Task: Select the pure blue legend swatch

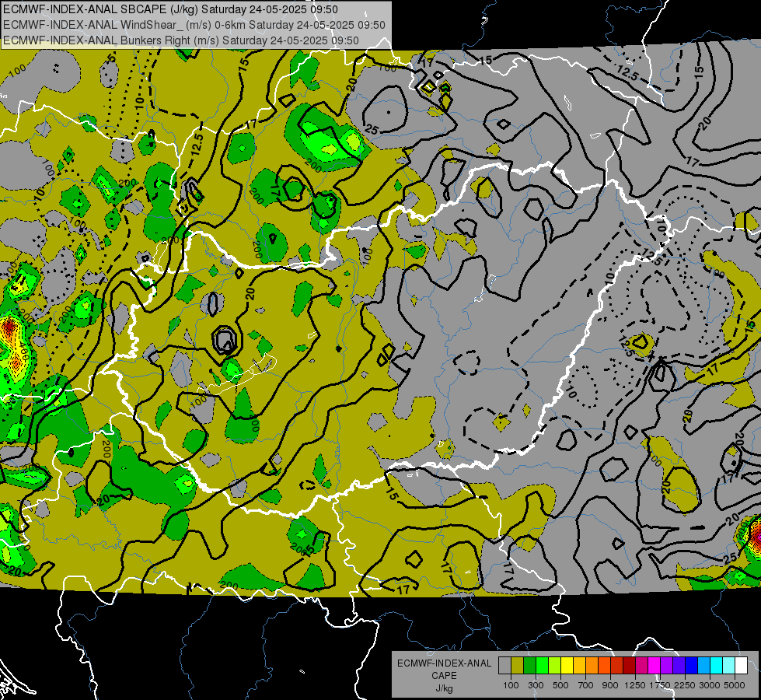Action: click(692, 666)
